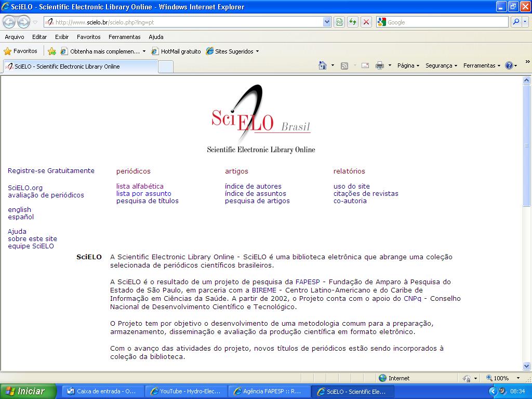Click the browser Back arrow button
Viewport: 532px width, 399px height.
(9, 22)
